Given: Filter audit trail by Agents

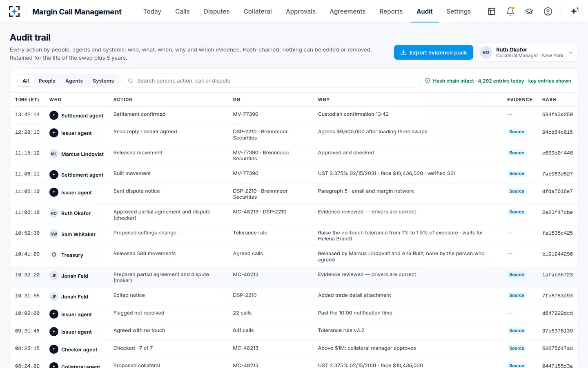Looking at the screenshot, I should click(74, 81).
